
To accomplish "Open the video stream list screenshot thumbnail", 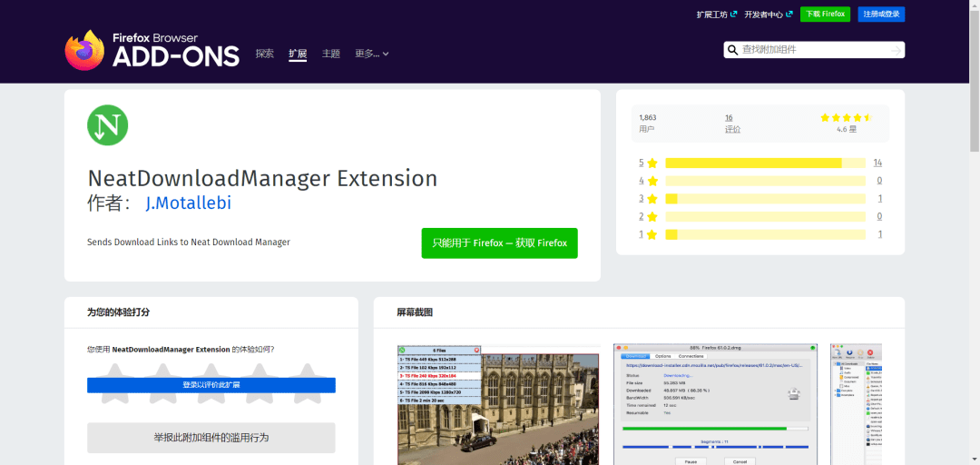I will pyautogui.click(x=499, y=405).
